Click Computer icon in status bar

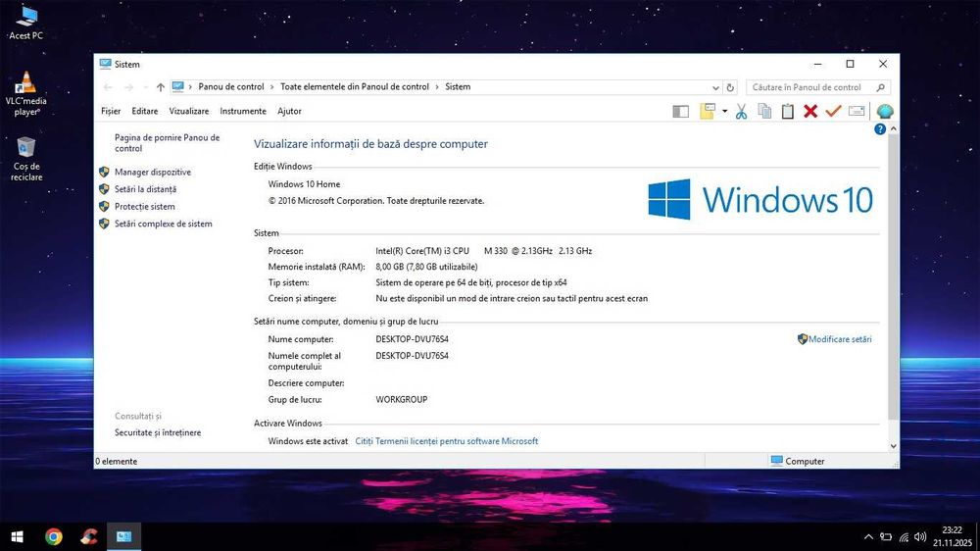(x=776, y=461)
